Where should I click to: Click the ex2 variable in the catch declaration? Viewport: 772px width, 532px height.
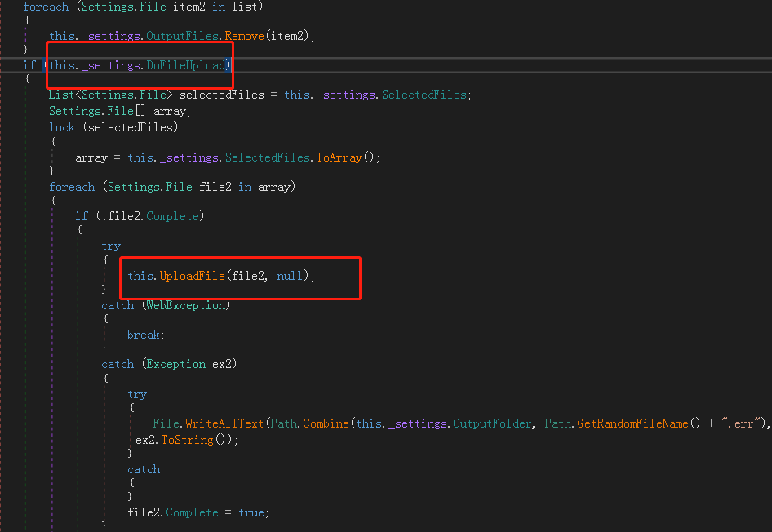[222, 364]
